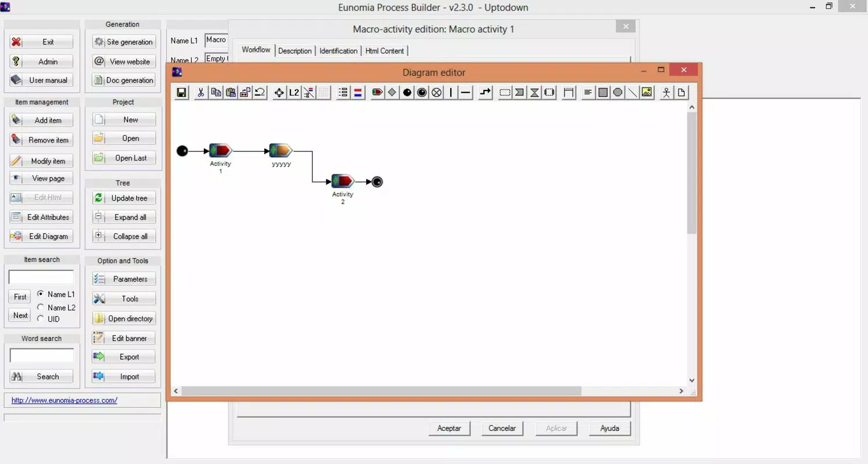Click the Edit Diagram button
868x464 pixels.
[42, 236]
